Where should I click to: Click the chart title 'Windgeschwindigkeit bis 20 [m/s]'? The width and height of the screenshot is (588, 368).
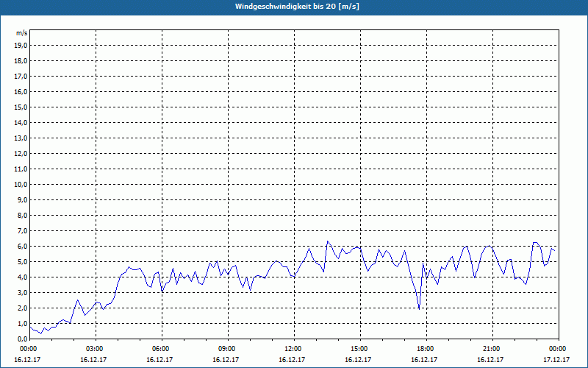pos(297,7)
